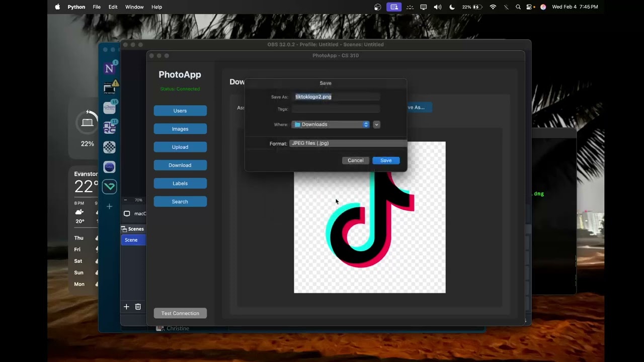Confirm with the blue Save button
Screen dimensions: 644x362
(386, 160)
